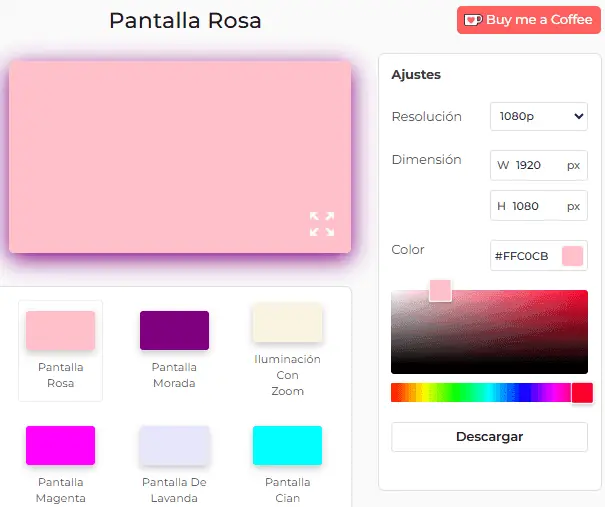Select the Pantalla Morada purple thumbnail
Screen dimensions: 605x507
(x=174, y=331)
